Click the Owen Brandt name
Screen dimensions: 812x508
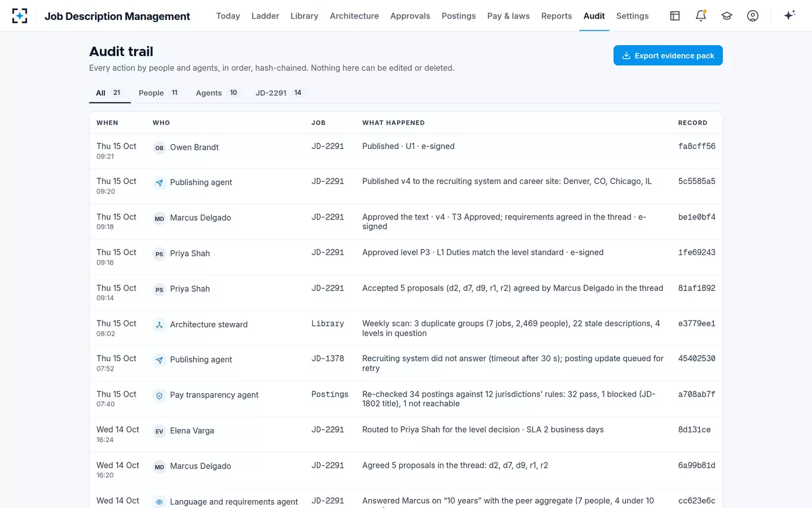click(194, 147)
